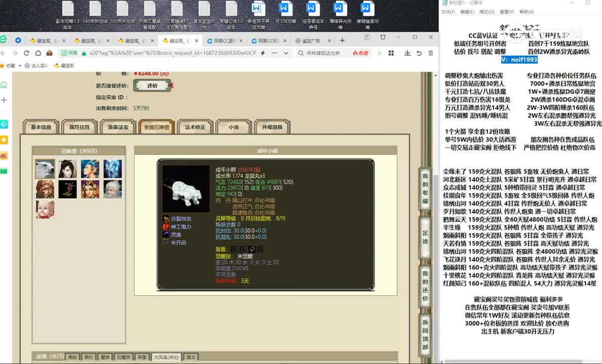Click the 我的还价 side button

tap(425, 286)
